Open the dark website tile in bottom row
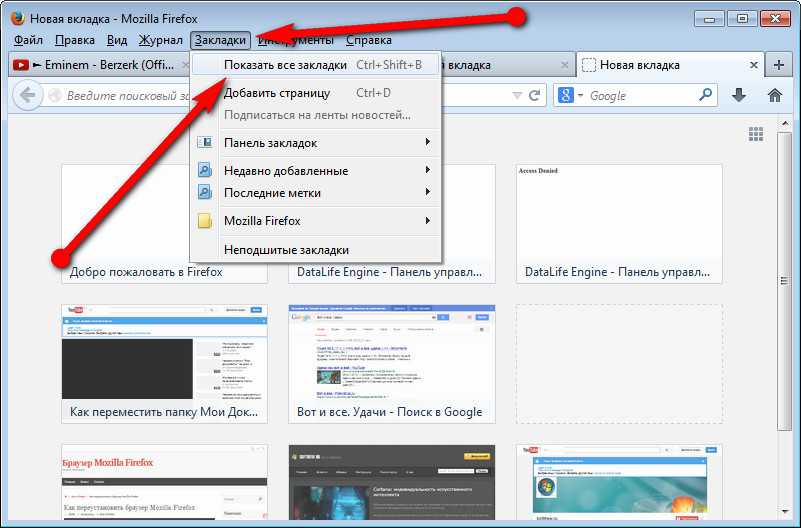Image resolution: width=801 pixels, height=528 pixels. point(392,482)
